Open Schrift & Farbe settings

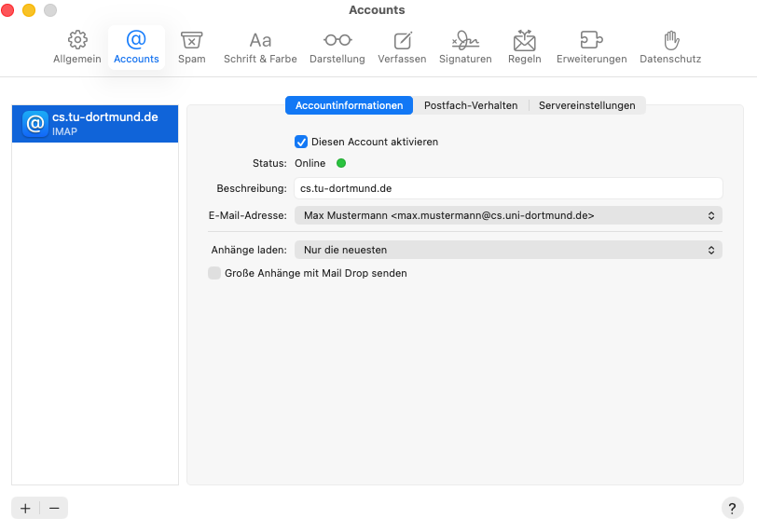(x=260, y=48)
